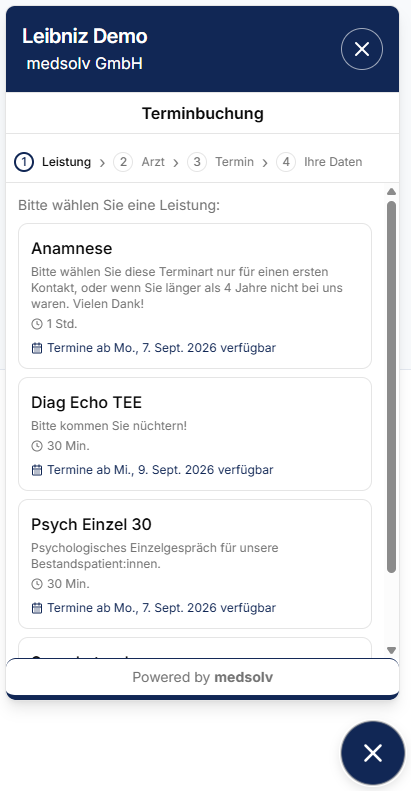Click the clock icon in Diag Echo TEE card

pos(37,446)
